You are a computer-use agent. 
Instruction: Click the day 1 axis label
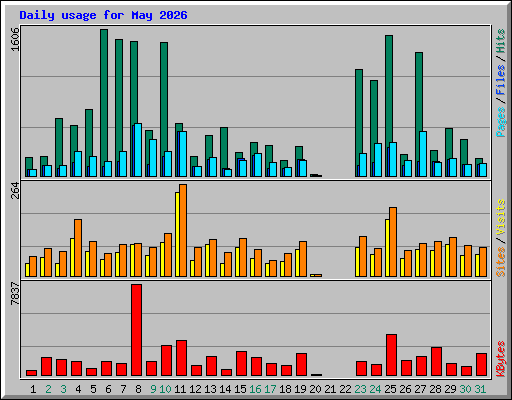click(x=33, y=389)
